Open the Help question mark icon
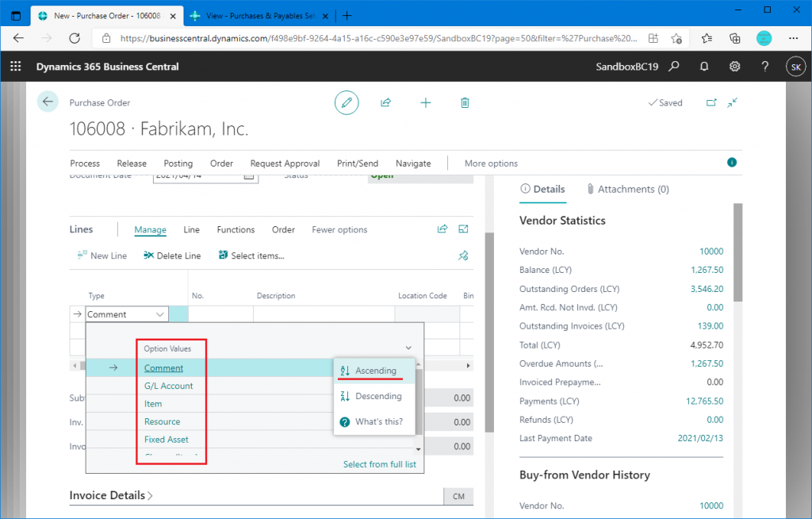 tap(765, 67)
